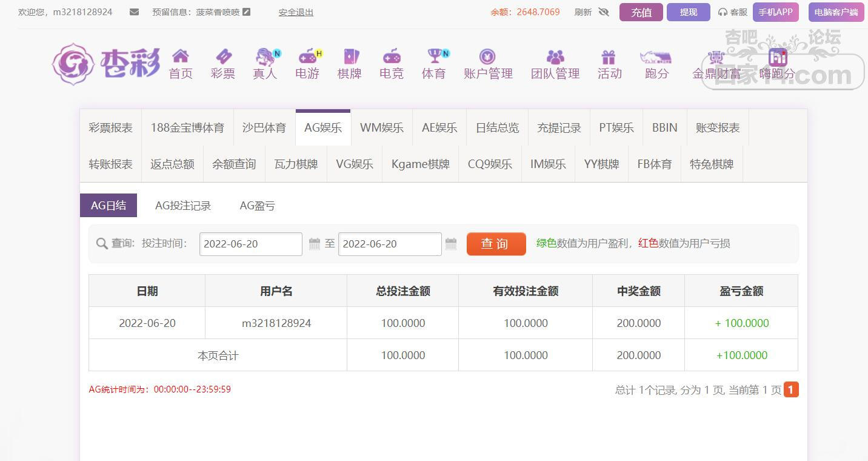
Task: Open the 活动 gift box icon
Action: (x=608, y=57)
